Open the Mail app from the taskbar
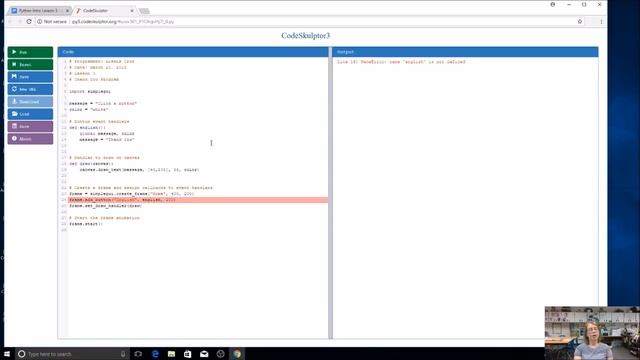 click(204, 354)
